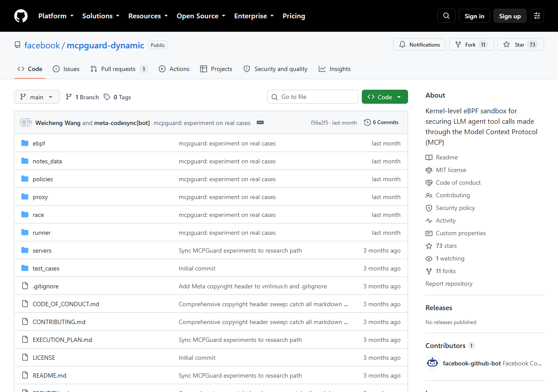Click the policies folder icon
Screen dimensions: 558x392
coord(25,179)
